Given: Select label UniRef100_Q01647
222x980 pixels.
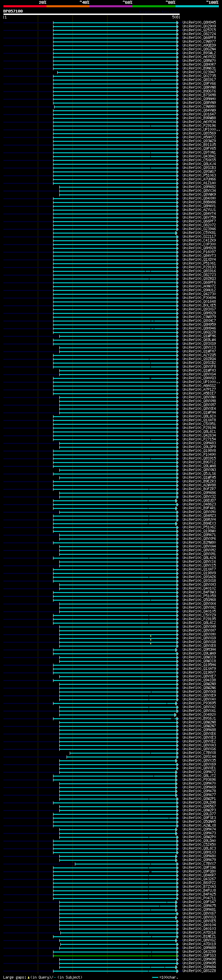Looking at the screenshot, I should point(199,114).
